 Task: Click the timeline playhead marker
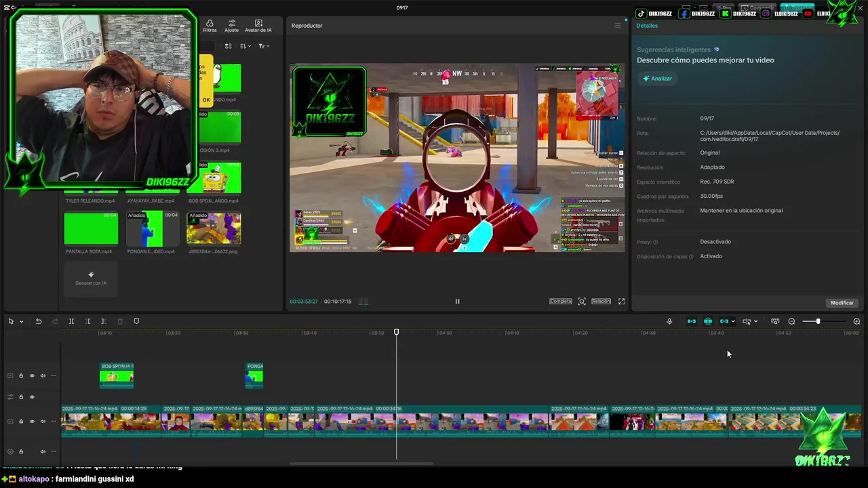tap(397, 332)
